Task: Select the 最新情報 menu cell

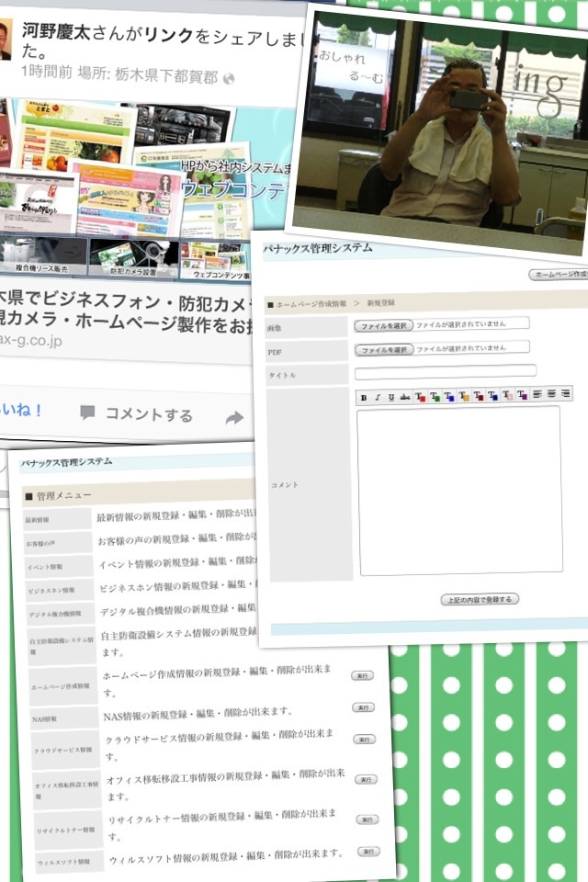Action: [x=57, y=520]
